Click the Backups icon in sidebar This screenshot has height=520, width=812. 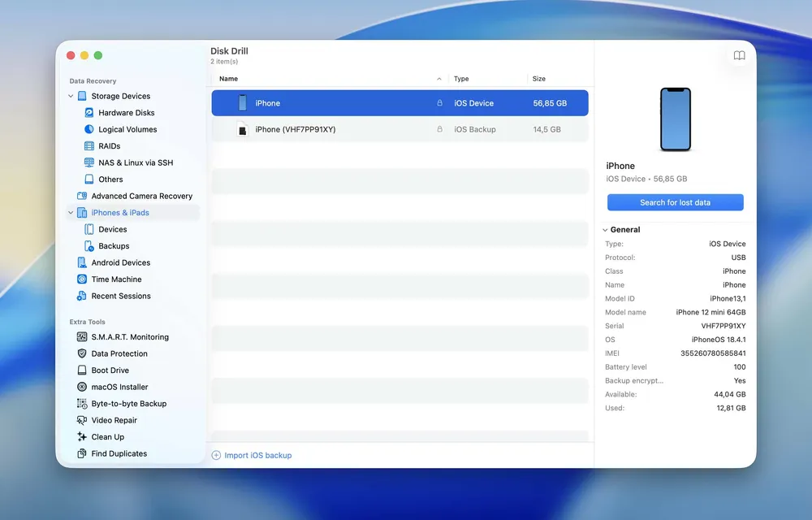[x=89, y=245]
